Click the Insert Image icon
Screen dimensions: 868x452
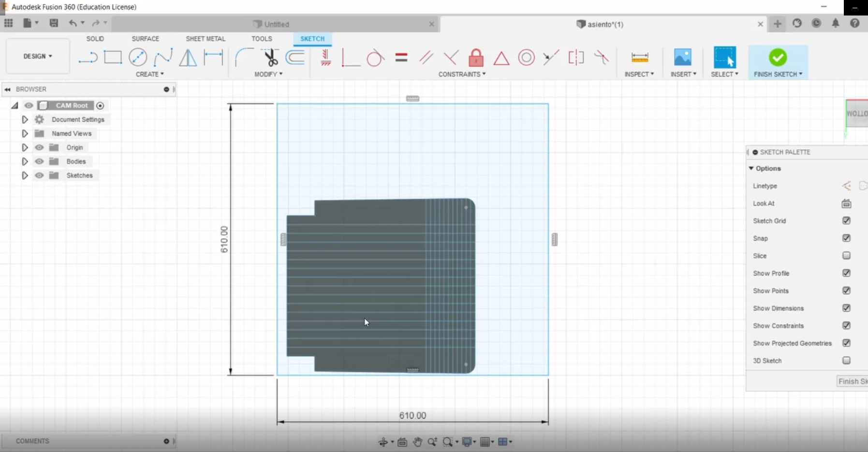point(683,58)
